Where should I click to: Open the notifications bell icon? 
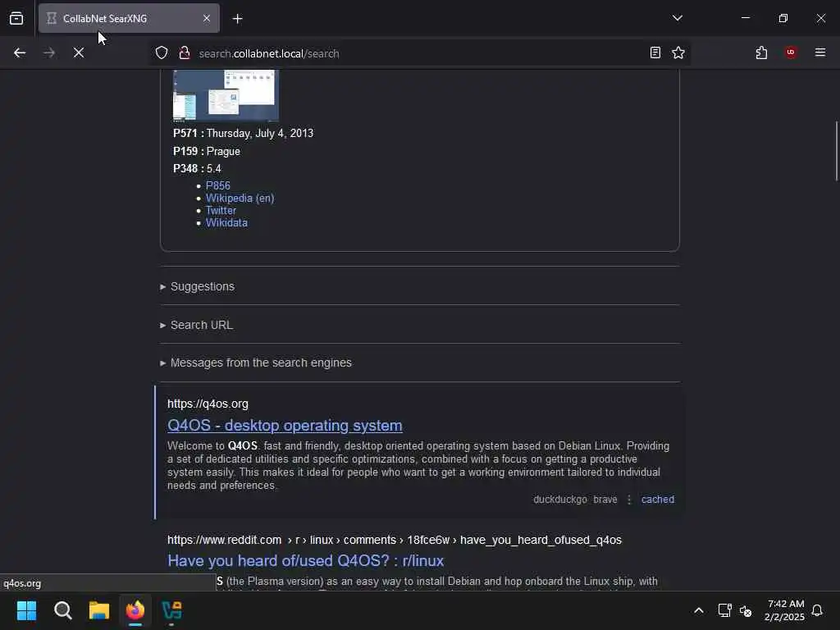(x=817, y=610)
